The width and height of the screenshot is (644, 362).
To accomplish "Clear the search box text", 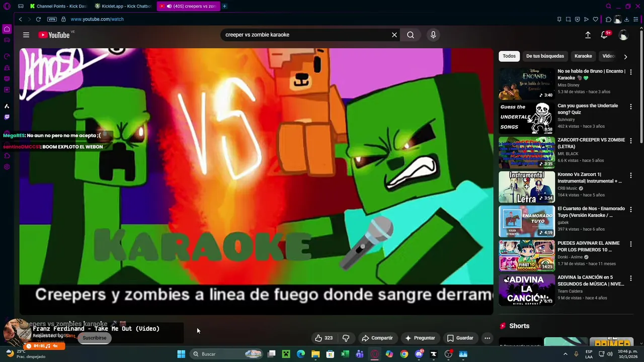I will coord(394,35).
